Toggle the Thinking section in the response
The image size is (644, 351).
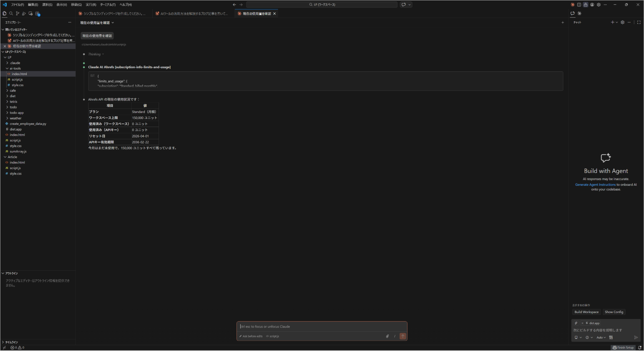tap(96, 54)
